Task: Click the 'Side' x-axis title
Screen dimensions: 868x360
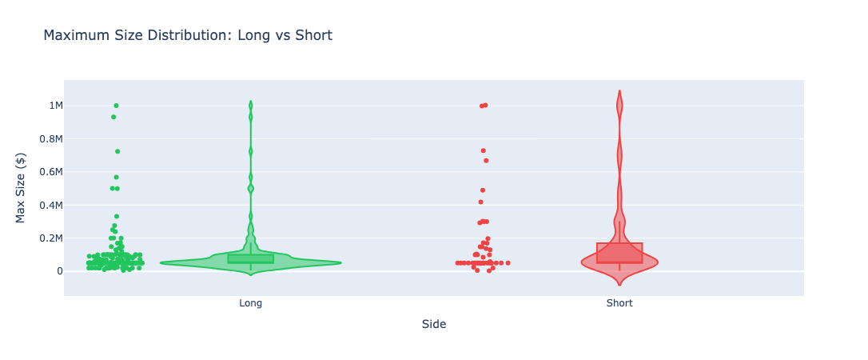Action: pos(434,325)
